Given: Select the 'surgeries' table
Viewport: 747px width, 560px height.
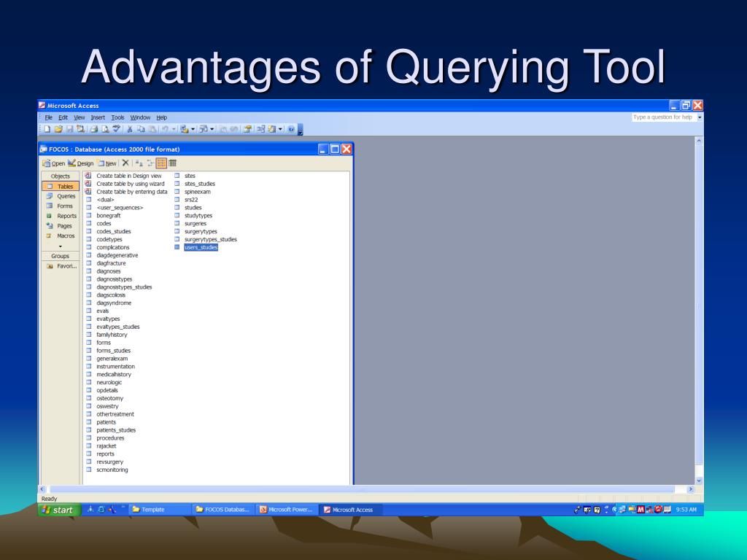Looking at the screenshot, I should (190, 224).
